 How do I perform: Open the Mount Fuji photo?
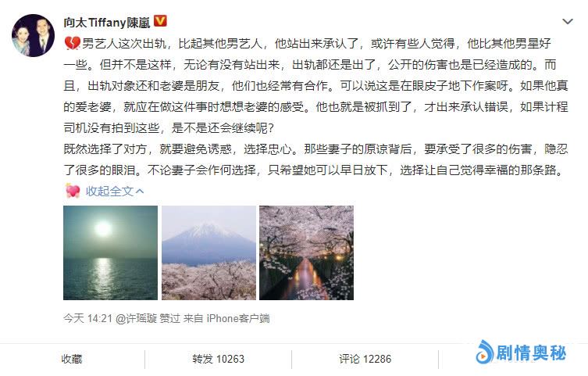click(x=208, y=252)
